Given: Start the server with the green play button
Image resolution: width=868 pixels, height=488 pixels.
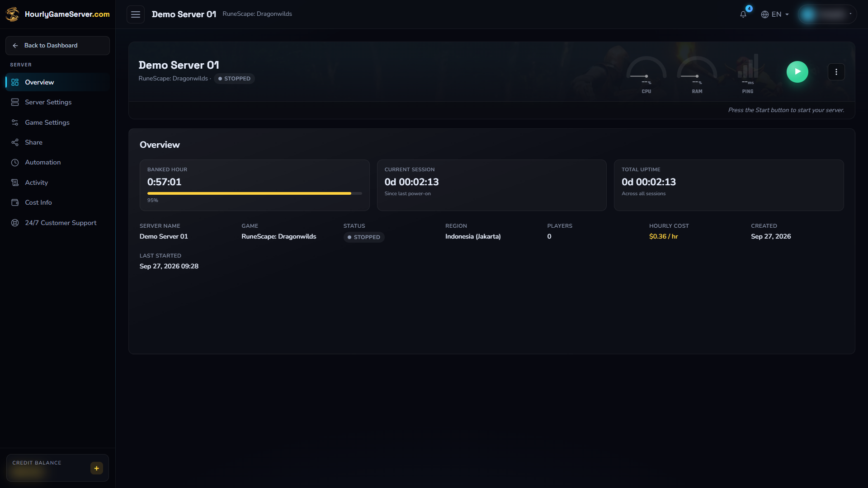Looking at the screenshot, I should (797, 72).
